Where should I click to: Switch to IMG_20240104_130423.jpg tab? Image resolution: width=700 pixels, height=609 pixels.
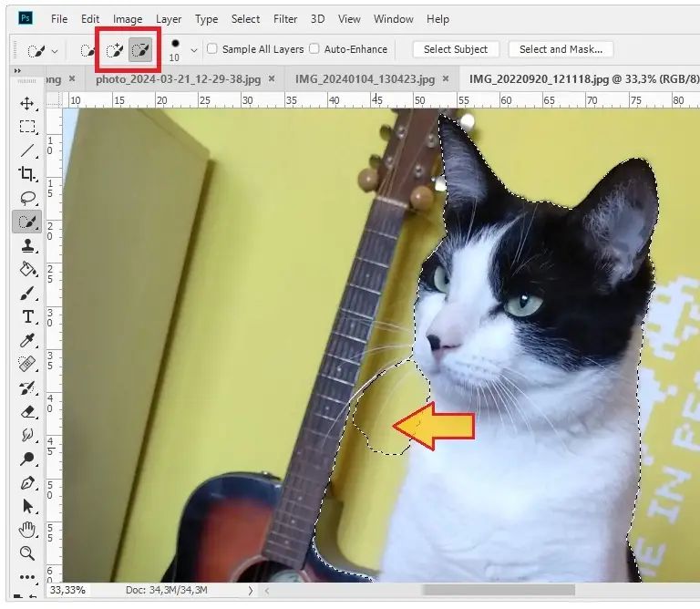[x=365, y=79]
